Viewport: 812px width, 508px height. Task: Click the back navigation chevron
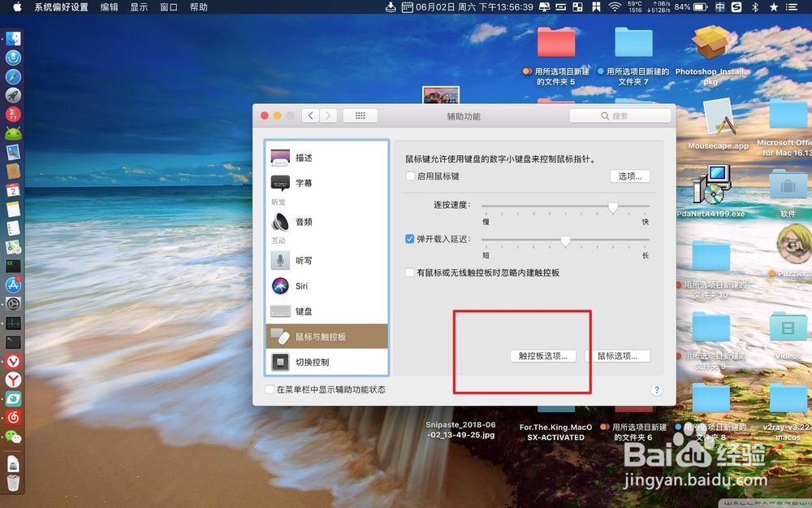click(310, 115)
